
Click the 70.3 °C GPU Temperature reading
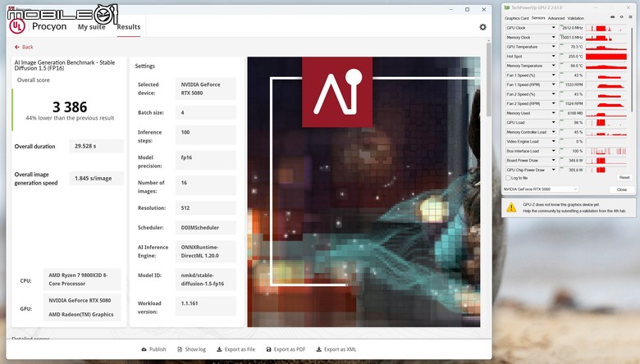coord(572,47)
